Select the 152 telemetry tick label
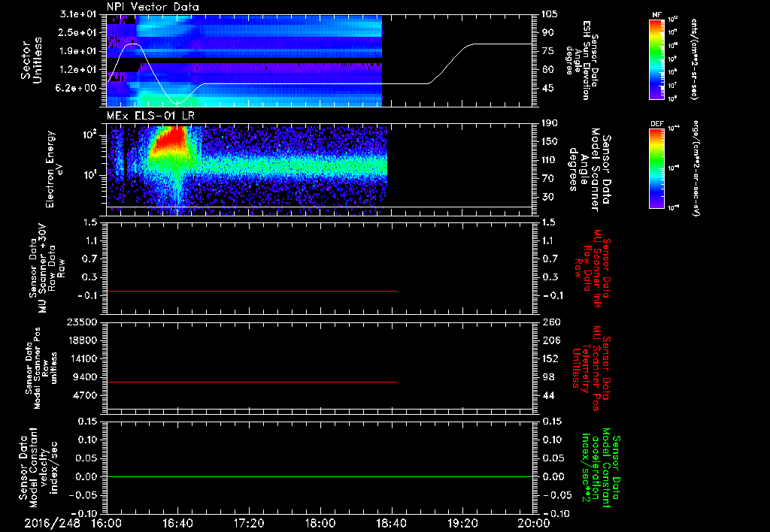770x532 pixels. (550, 358)
